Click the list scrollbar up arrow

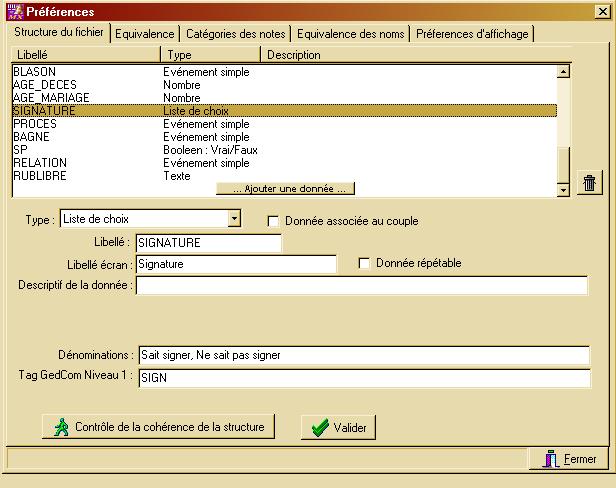click(x=563, y=72)
